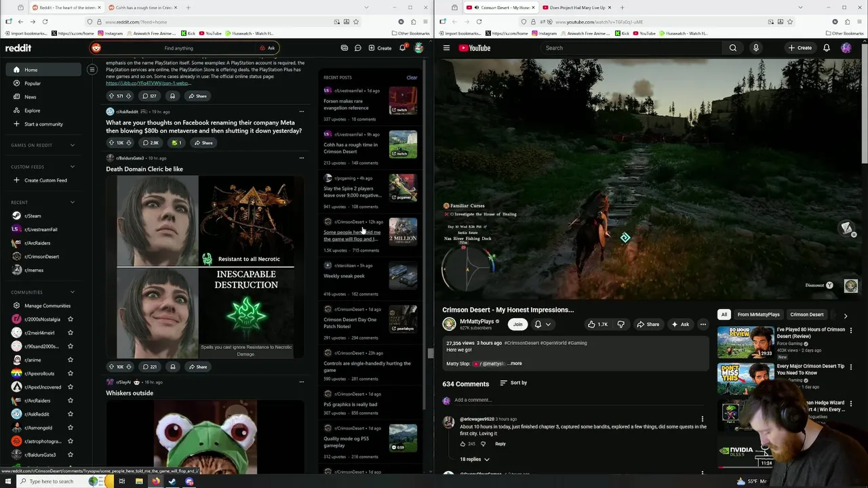Open YouTube notifications bell in header
The width and height of the screenshot is (868, 488).
click(827, 48)
